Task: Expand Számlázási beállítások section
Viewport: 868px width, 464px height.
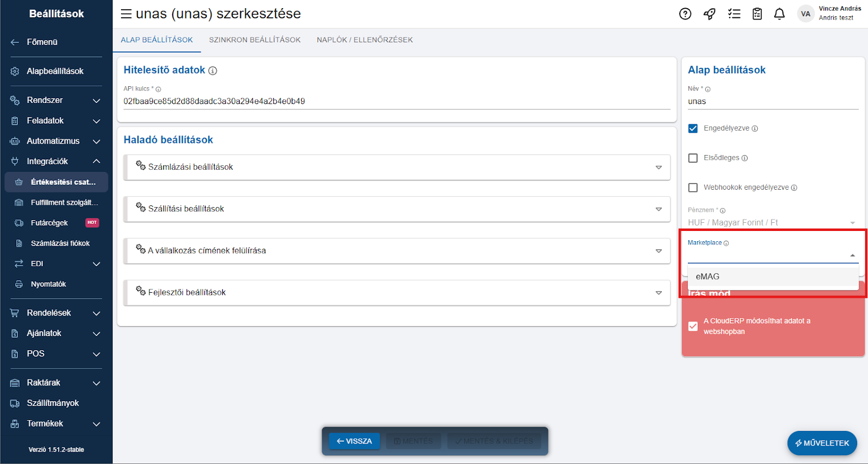Action: tap(397, 167)
